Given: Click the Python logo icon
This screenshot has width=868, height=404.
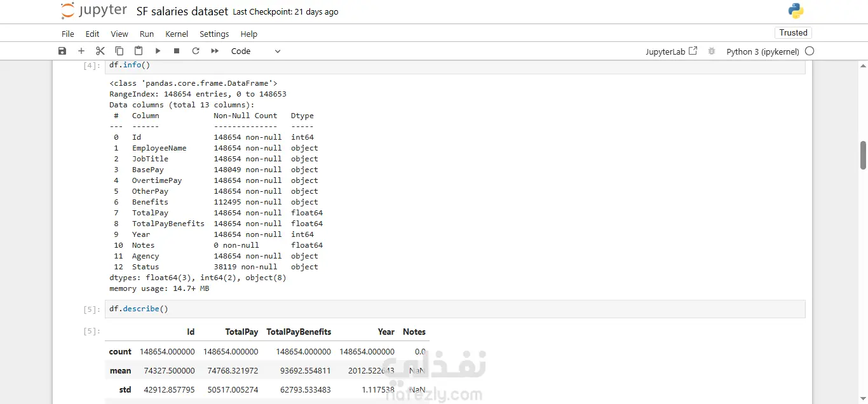Looking at the screenshot, I should click(x=796, y=11).
